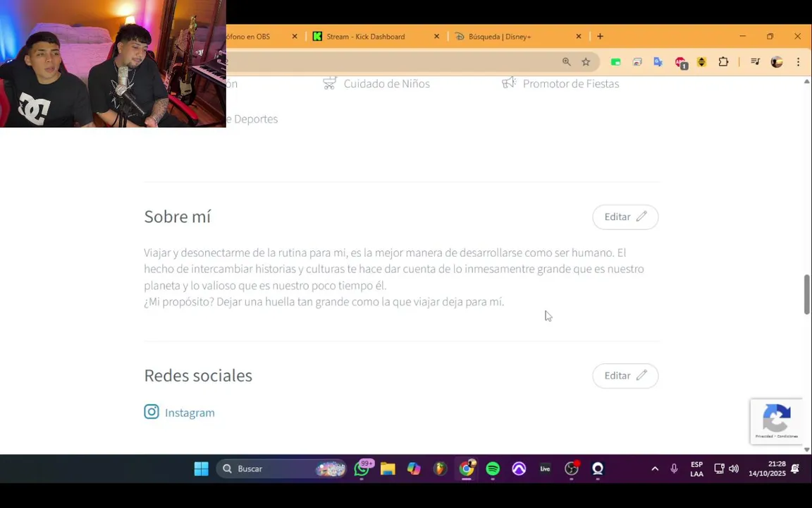Open ESP LAA language switcher
Viewport: 812px width, 508px height.
click(x=696, y=468)
